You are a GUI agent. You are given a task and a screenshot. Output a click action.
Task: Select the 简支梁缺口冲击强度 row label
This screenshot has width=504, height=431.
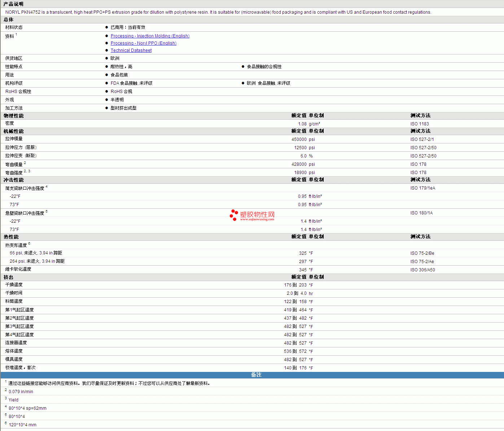[25, 188]
